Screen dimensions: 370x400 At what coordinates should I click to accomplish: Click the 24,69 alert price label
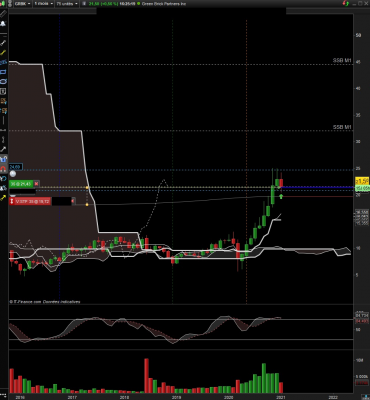[x=15, y=167]
